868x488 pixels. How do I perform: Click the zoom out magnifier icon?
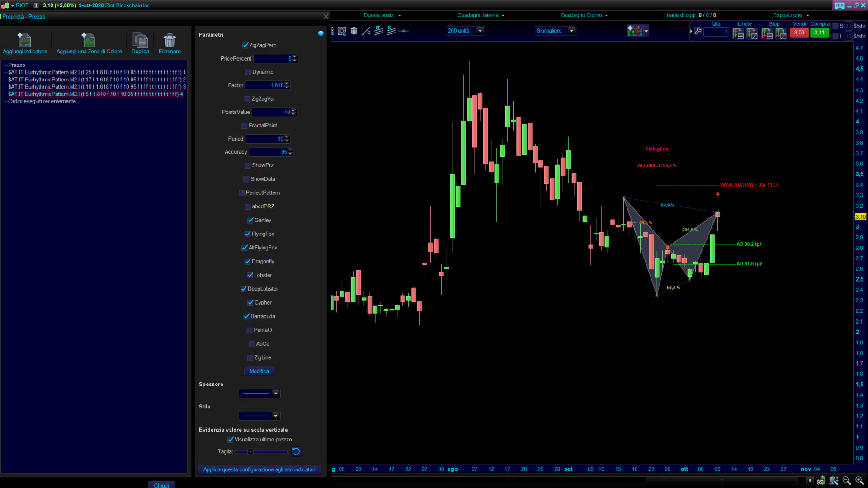click(x=846, y=480)
